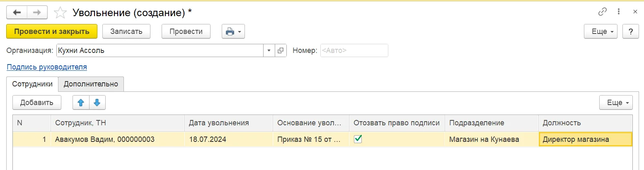644x170 pixels.
Task: Select the Директор магазина cell
Action: (585, 139)
